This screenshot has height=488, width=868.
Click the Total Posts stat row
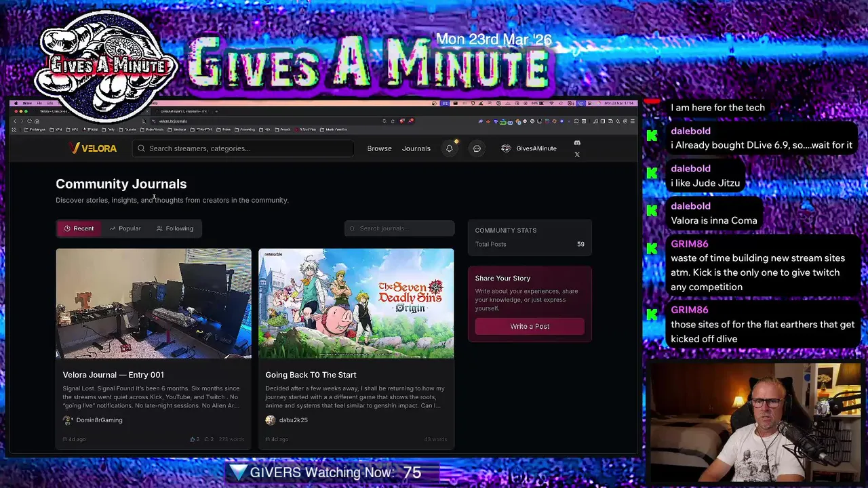pyautogui.click(x=530, y=244)
